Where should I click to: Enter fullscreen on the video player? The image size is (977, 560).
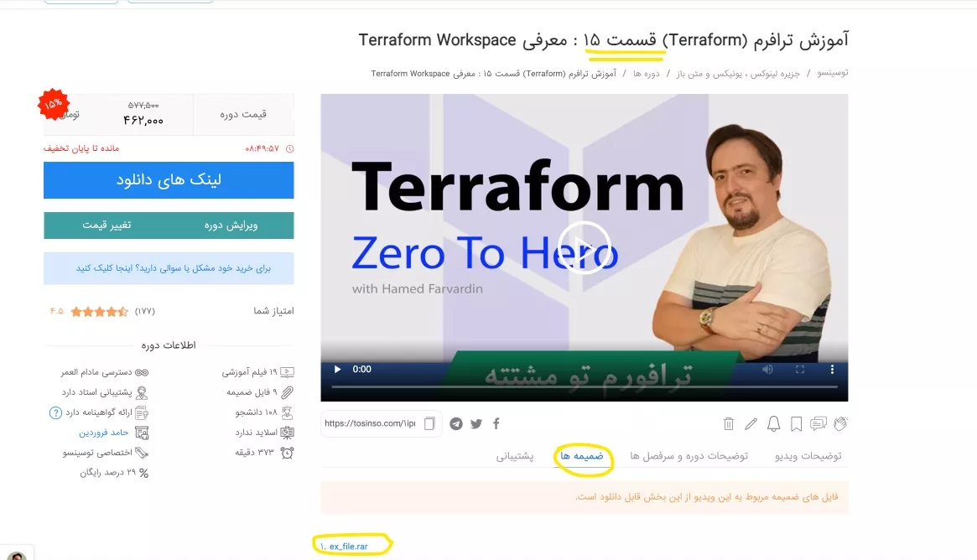pos(800,370)
